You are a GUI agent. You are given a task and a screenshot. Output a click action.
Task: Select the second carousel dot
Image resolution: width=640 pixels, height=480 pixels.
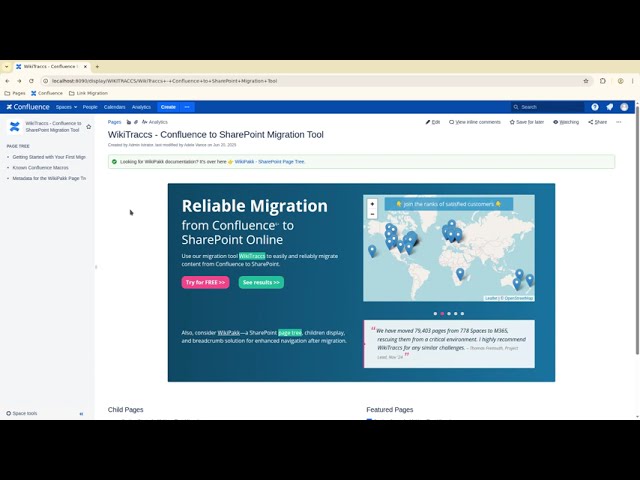click(x=442, y=313)
